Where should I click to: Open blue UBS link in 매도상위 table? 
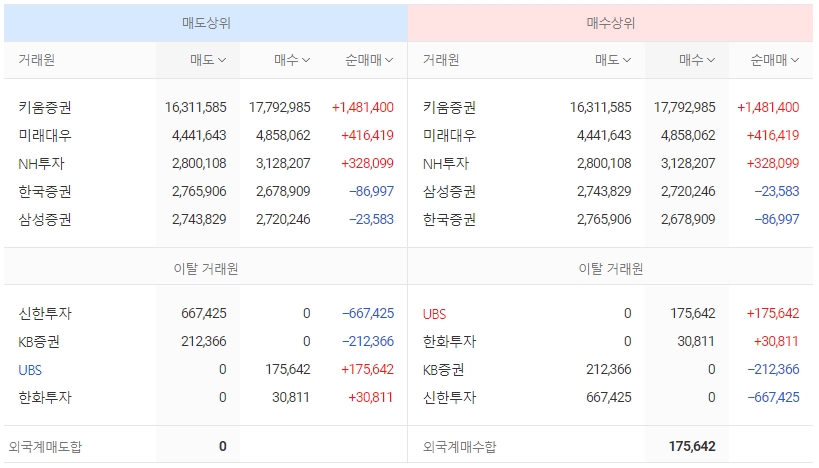pyautogui.click(x=30, y=370)
